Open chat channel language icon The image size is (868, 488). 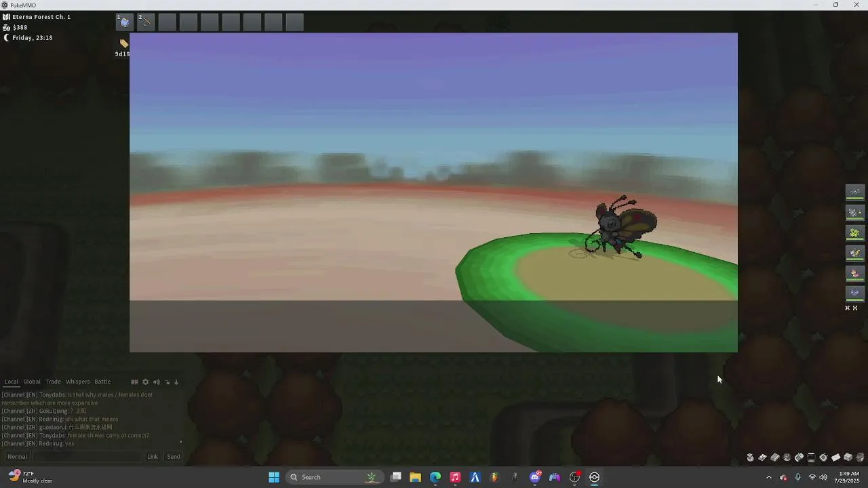tap(134, 382)
